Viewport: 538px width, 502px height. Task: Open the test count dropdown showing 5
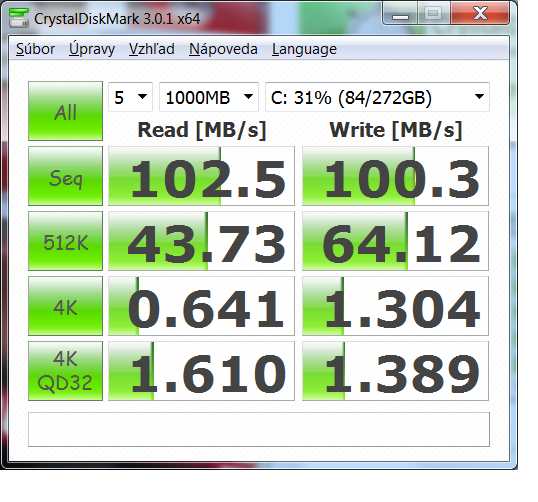130,97
